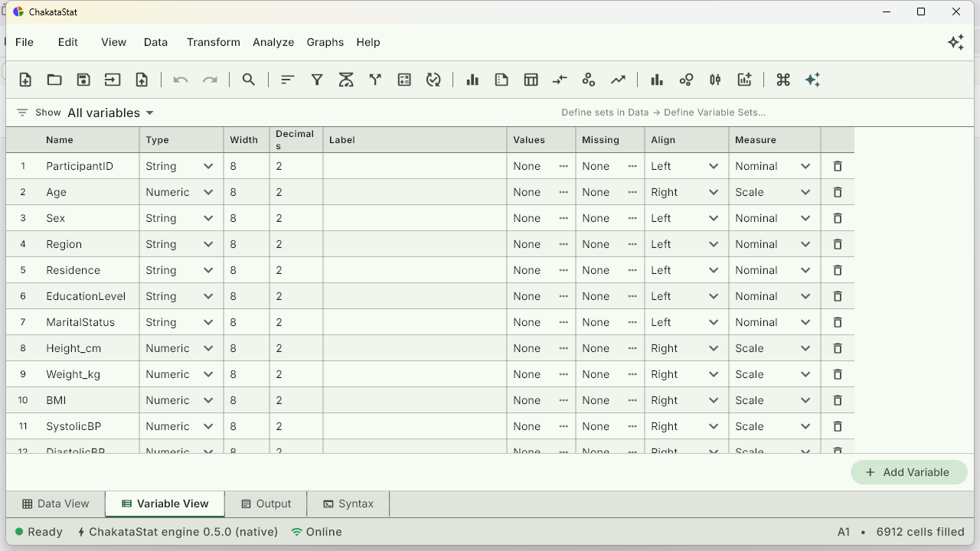Open the Data menu
Image resolution: width=980 pixels, height=551 pixels.
155,42
